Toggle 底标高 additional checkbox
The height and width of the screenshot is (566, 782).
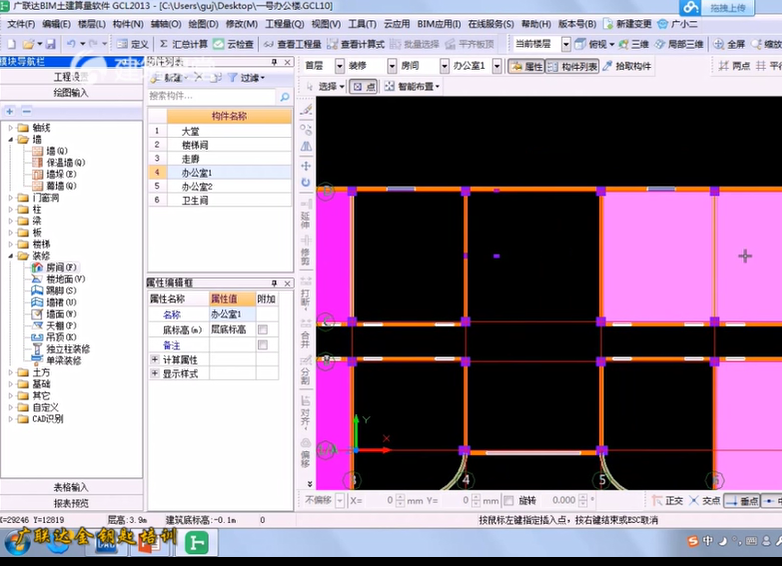262,329
